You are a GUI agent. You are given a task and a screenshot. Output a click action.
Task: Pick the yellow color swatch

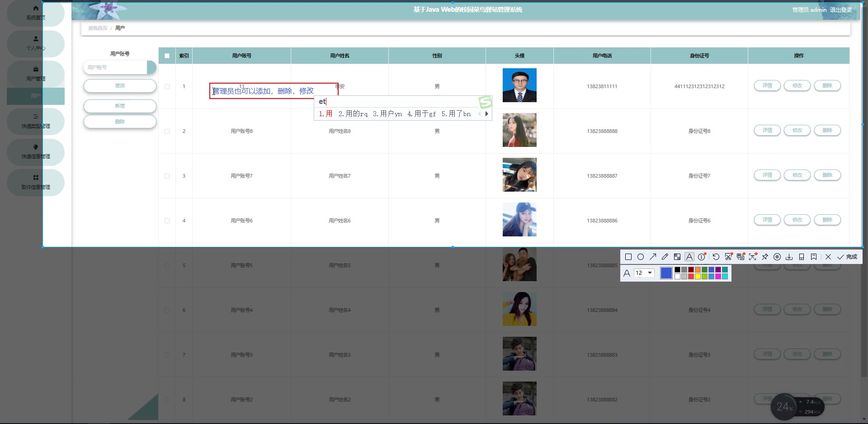coord(698,277)
